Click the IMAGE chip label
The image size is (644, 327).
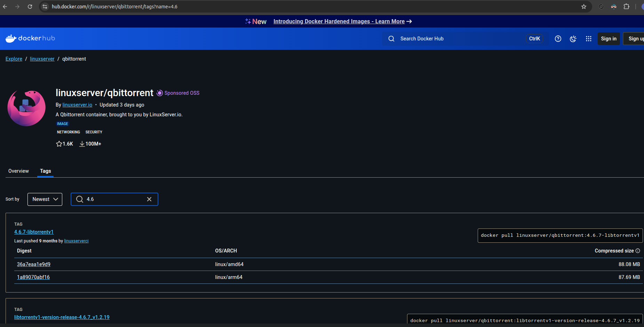point(63,124)
